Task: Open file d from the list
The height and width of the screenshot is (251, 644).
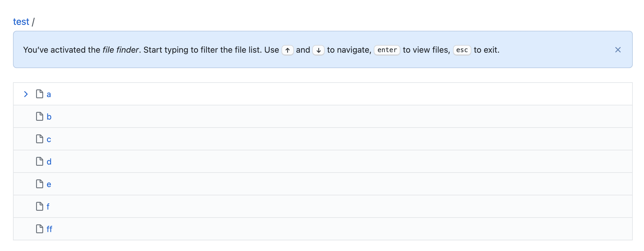Action: [49, 162]
